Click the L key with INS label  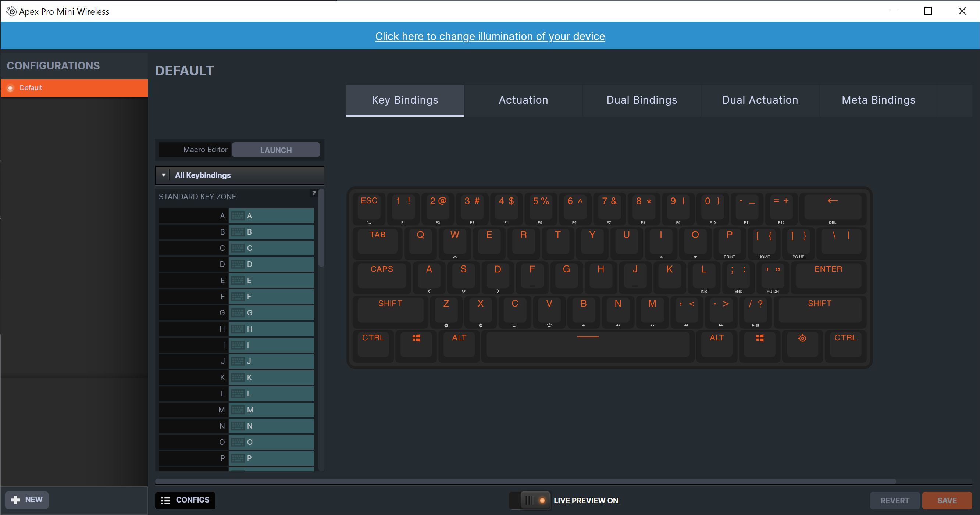(x=704, y=277)
